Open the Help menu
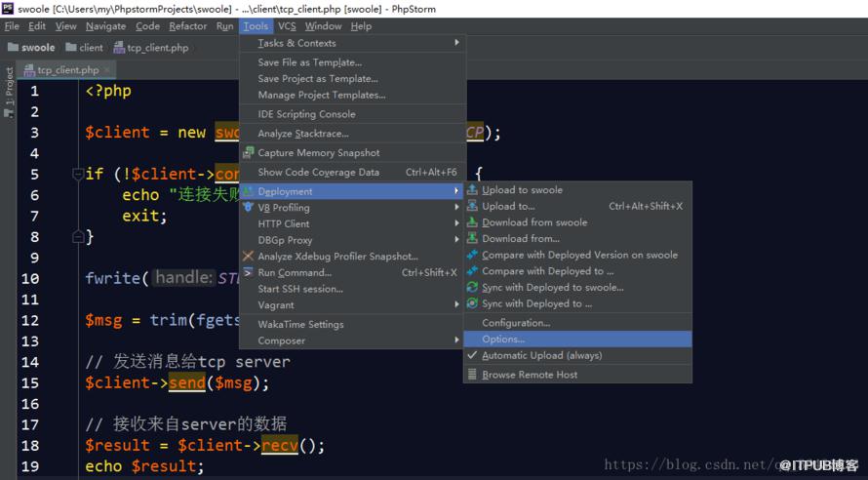868x480 pixels. pyautogui.click(x=361, y=26)
